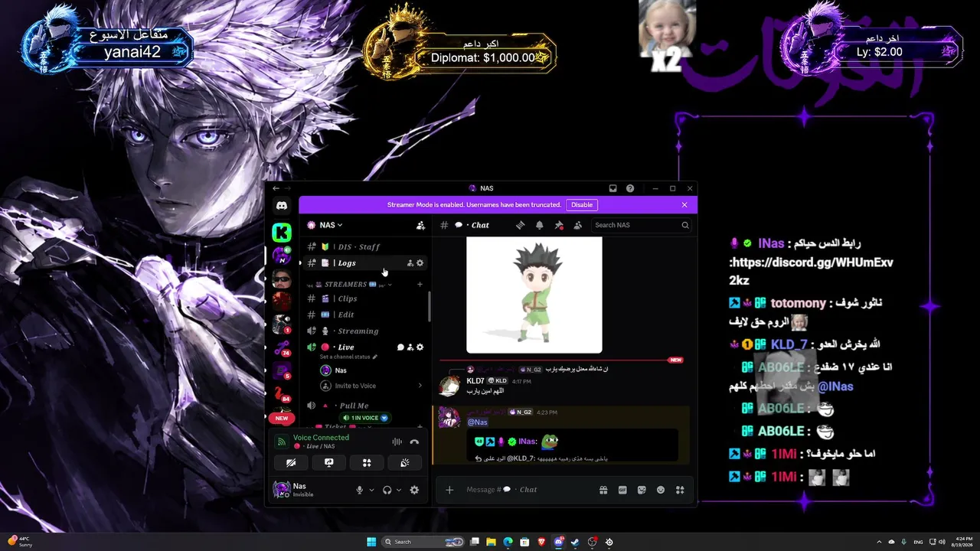Click the Search NAS field
This screenshot has height=551, width=980.
642,225
